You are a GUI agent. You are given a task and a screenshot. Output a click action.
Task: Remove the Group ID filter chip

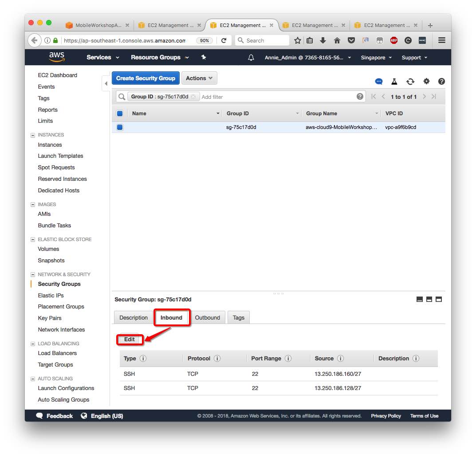[x=193, y=97]
